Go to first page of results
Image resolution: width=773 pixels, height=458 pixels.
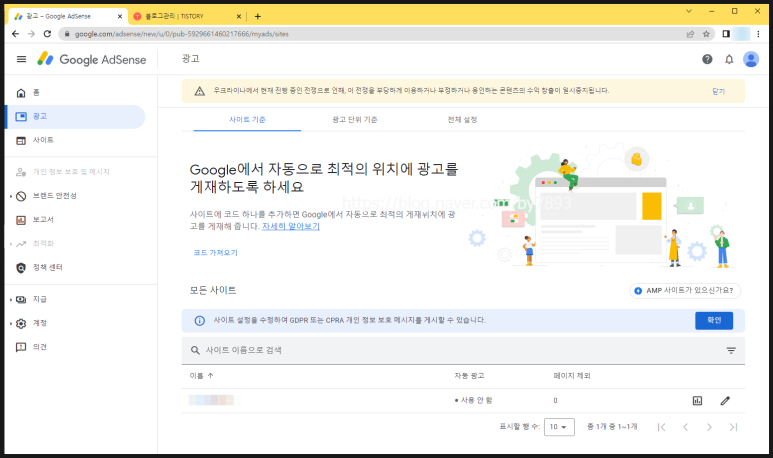[x=662, y=427]
